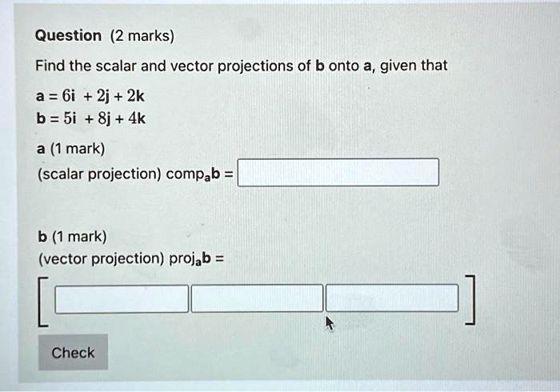Focus the first vector projection component field
Viewport: 560px width, 392px height.
pyautogui.click(x=122, y=299)
